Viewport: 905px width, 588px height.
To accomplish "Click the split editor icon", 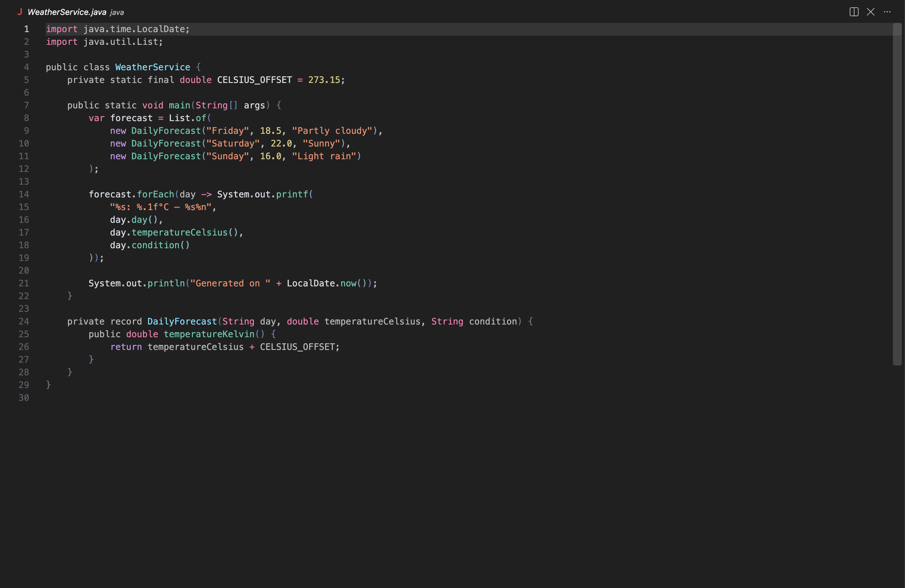I will (x=854, y=12).
